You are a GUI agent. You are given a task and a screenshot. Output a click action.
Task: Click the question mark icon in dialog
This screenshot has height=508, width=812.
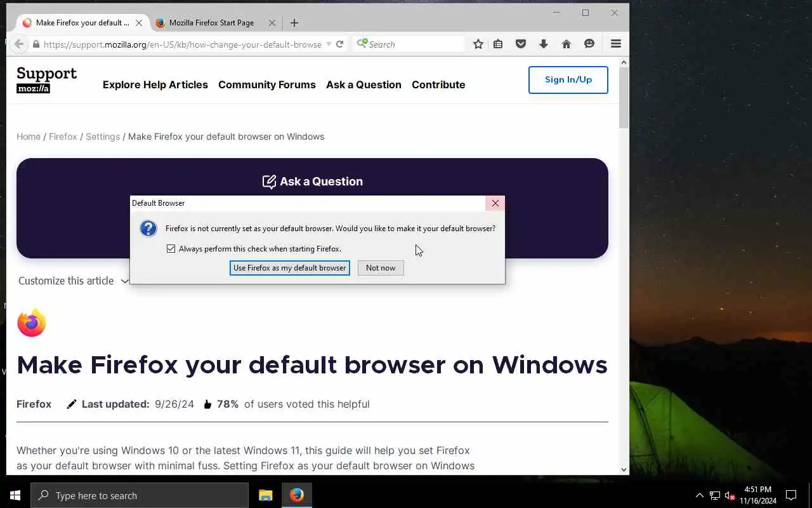148,229
